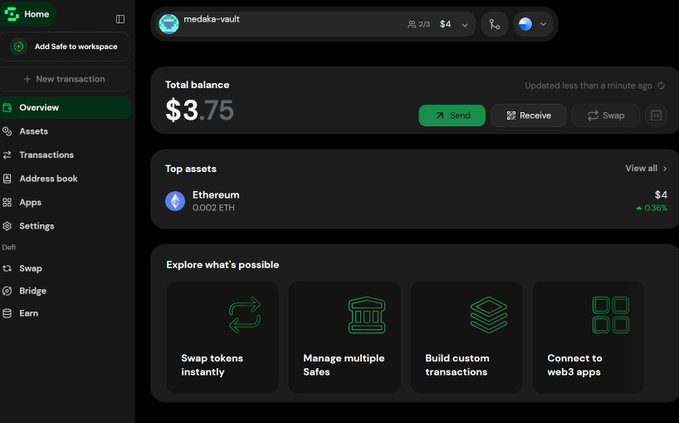Click the Safe logo icon beside Home
This screenshot has width=679, height=423.
click(11, 14)
